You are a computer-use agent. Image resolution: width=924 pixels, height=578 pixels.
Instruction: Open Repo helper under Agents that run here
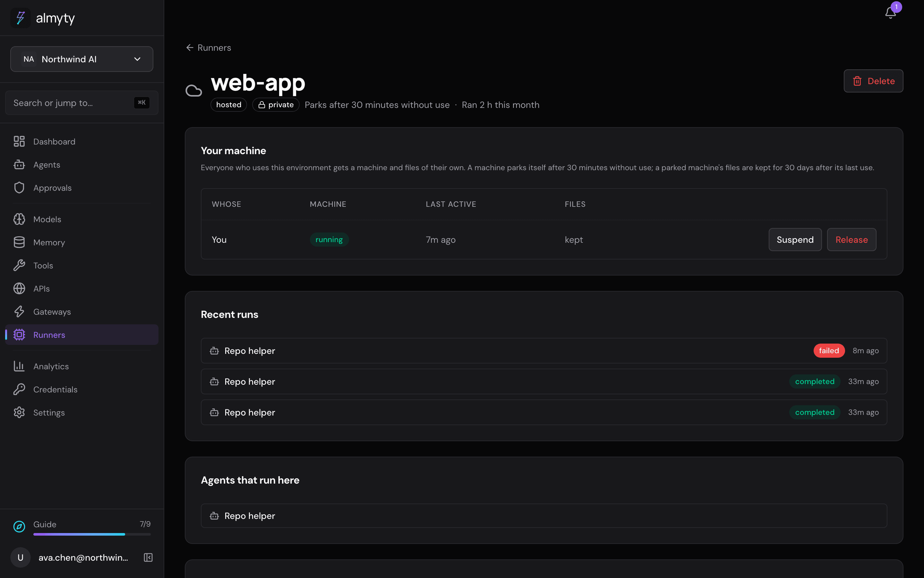[x=544, y=516]
